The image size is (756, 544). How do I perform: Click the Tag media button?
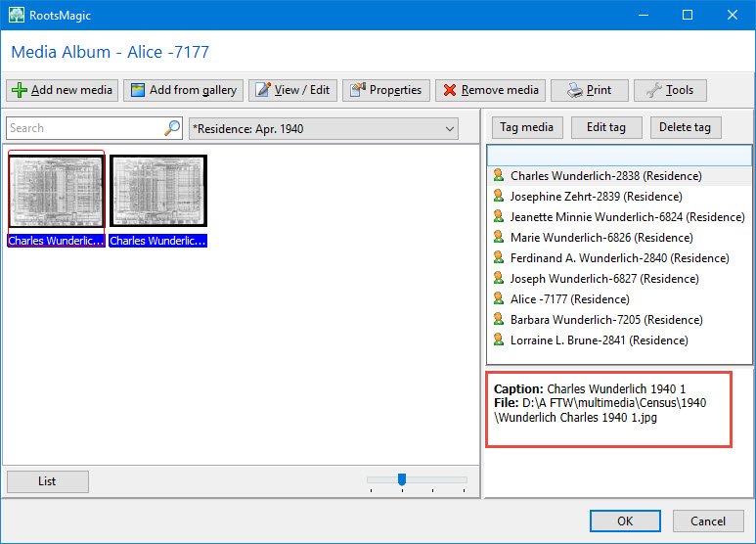[527, 127]
